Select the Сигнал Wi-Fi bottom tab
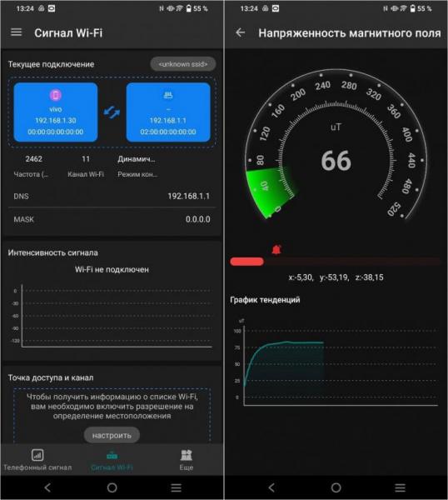The image size is (448, 500). 112,459
